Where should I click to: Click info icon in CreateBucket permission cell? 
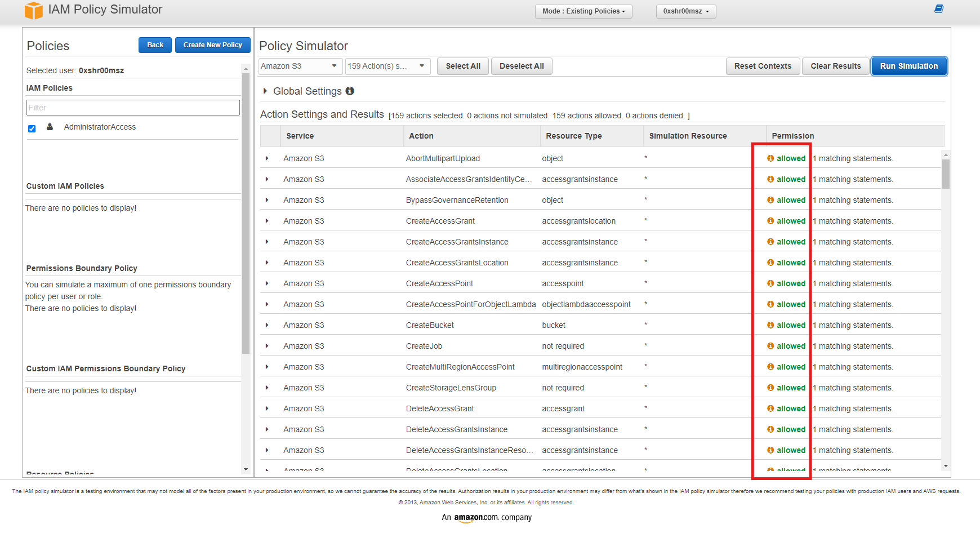pyautogui.click(x=770, y=325)
